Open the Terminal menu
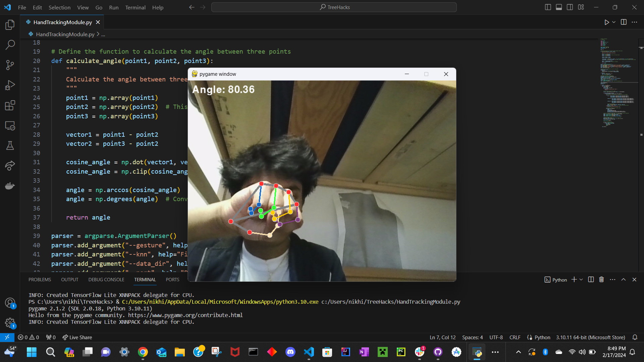 coord(135,7)
